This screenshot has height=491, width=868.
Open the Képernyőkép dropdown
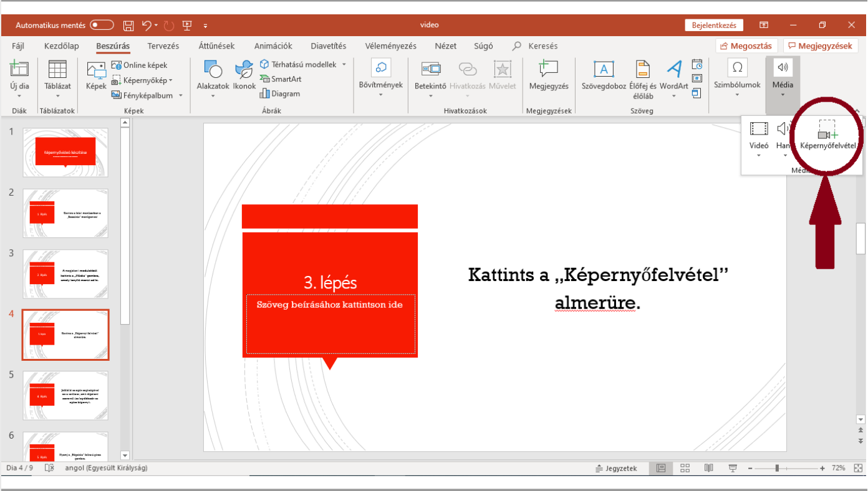tap(142, 80)
